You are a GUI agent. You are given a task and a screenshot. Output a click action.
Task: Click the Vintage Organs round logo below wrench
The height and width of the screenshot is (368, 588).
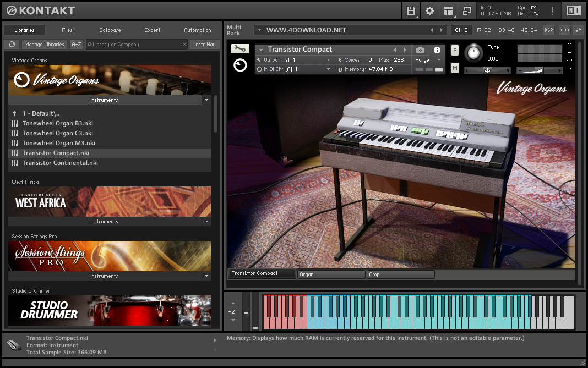pyautogui.click(x=240, y=65)
